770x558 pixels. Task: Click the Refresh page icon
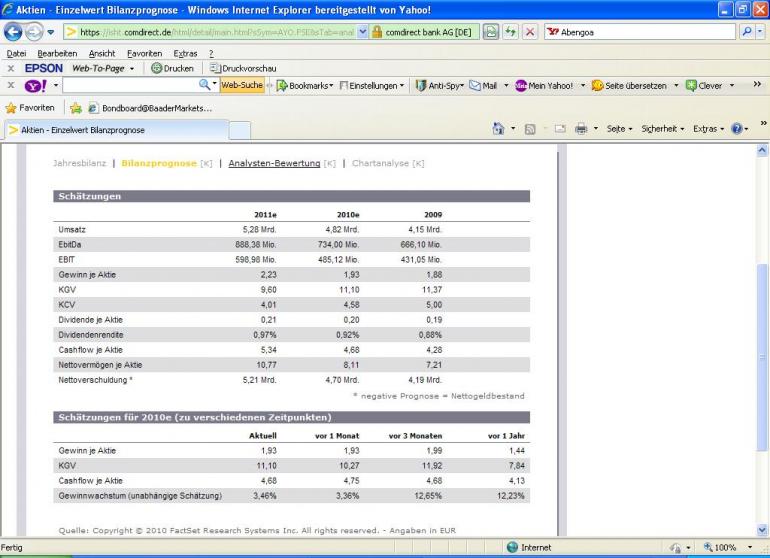[509, 32]
